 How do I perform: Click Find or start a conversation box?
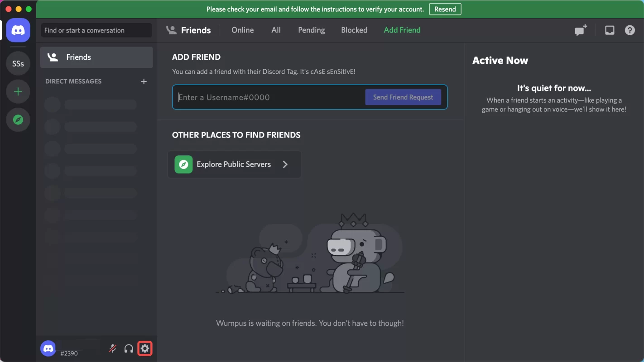(x=96, y=30)
